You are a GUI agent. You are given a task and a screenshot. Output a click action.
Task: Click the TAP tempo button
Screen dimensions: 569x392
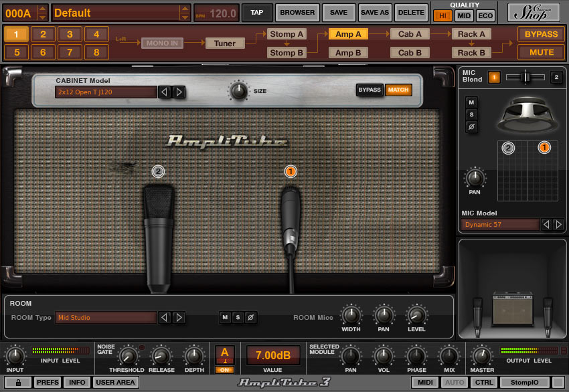point(256,13)
